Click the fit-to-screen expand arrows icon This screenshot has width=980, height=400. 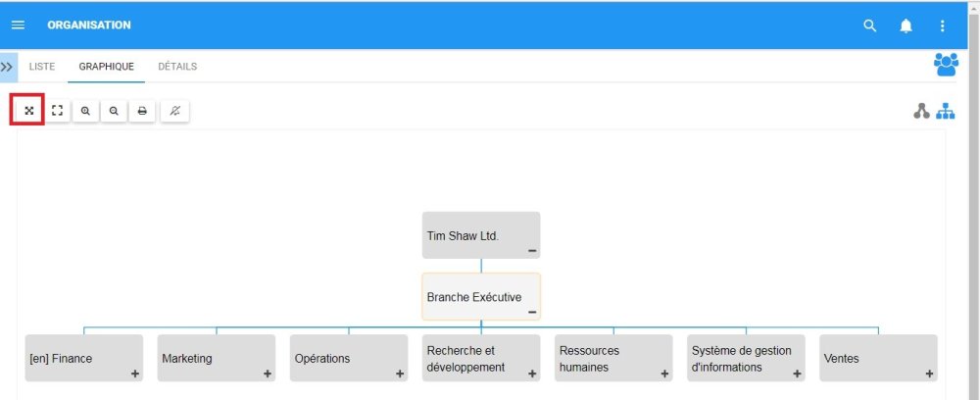click(29, 111)
